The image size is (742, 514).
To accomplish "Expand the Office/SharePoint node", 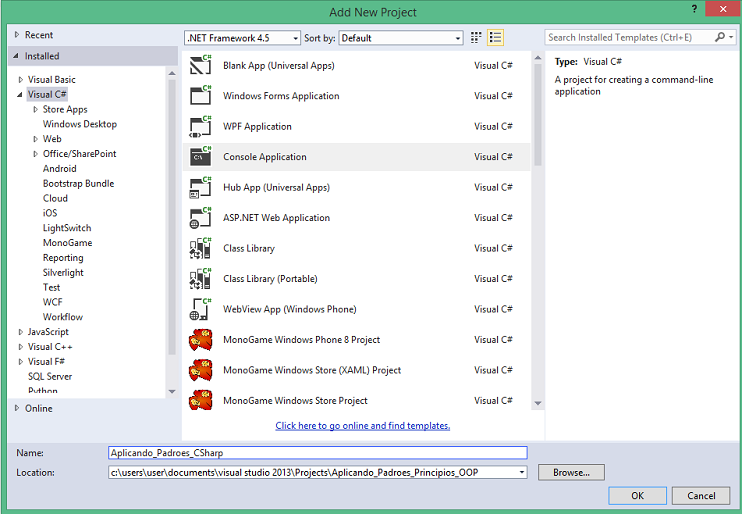I will (35, 154).
